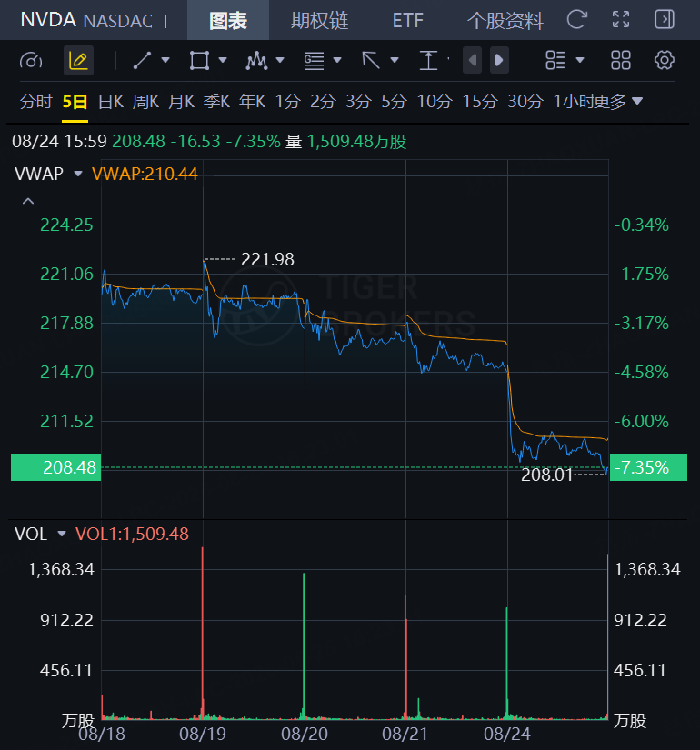This screenshot has width=700, height=750.
Task: Click the current price 208.48 tag
Action: pos(56,467)
